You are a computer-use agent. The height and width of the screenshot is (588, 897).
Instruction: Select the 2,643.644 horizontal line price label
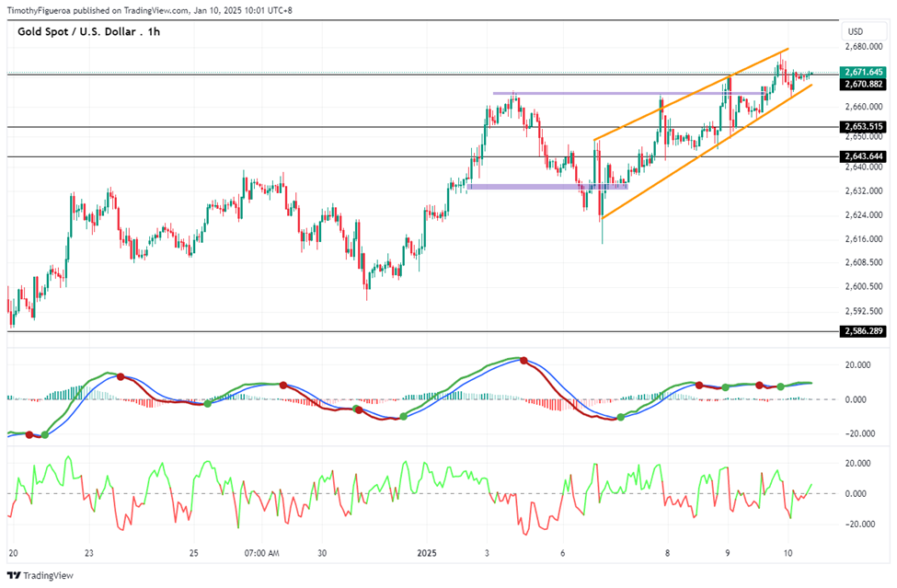(x=864, y=156)
